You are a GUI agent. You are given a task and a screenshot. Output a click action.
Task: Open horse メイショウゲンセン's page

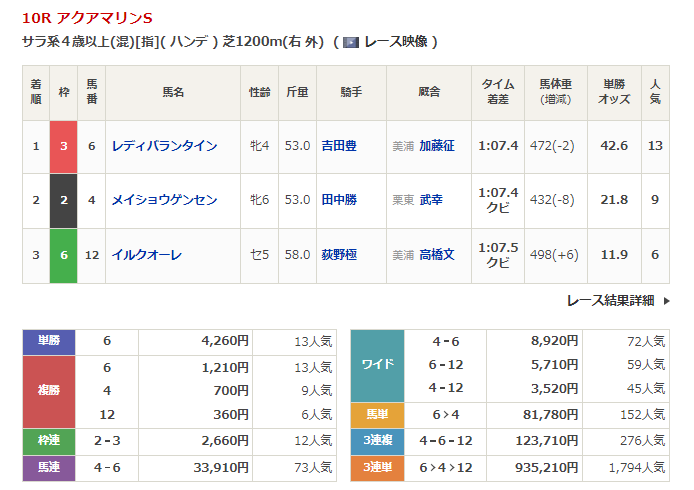[164, 200]
